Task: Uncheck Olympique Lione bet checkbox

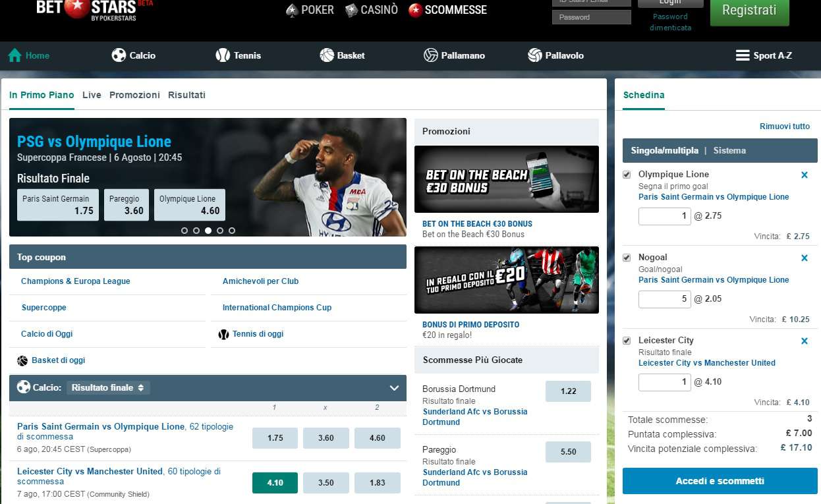Action: [x=627, y=175]
